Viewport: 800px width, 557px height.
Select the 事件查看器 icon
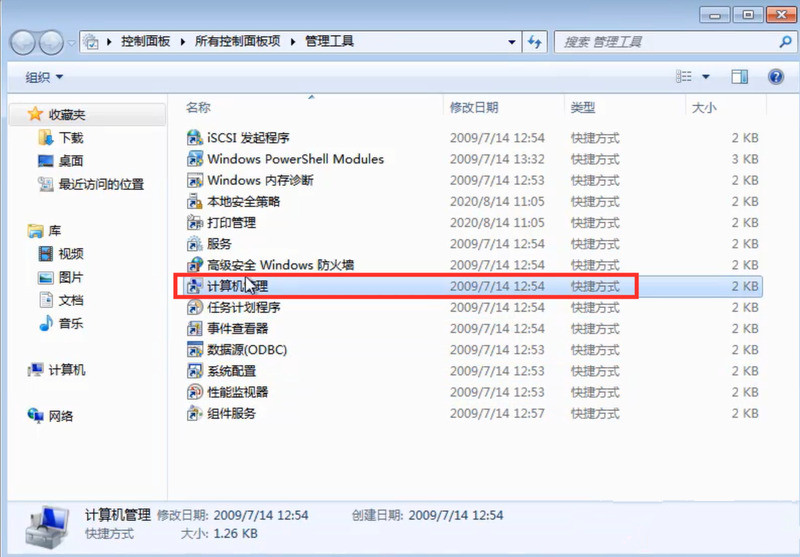pyautogui.click(x=195, y=328)
